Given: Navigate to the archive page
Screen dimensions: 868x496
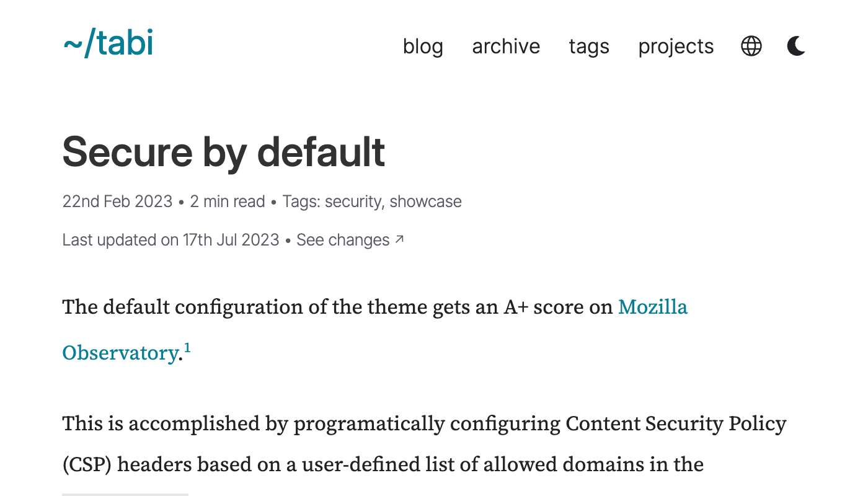Looking at the screenshot, I should pyautogui.click(x=506, y=47).
